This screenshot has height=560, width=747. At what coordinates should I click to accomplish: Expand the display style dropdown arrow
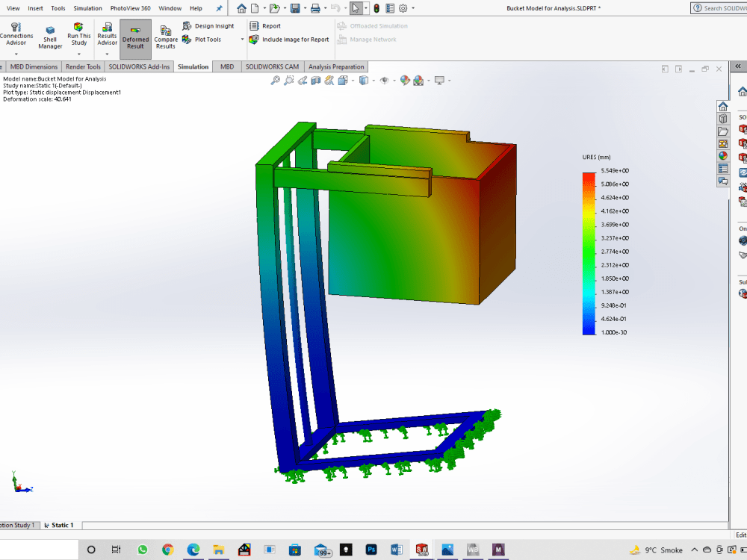click(375, 80)
